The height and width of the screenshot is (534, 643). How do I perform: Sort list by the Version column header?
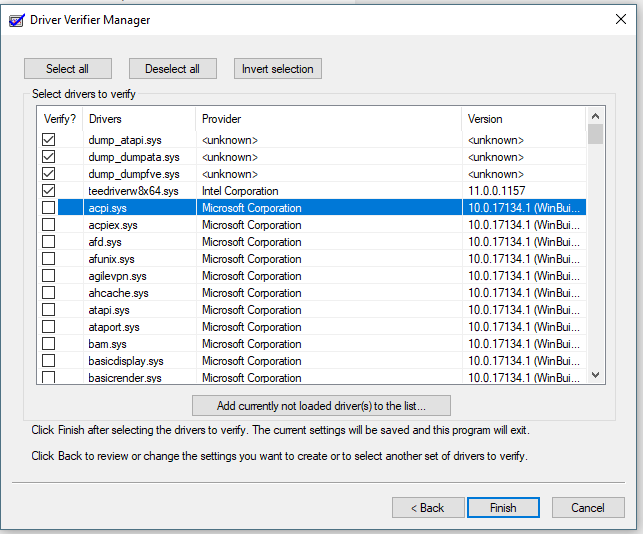[524, 119]
